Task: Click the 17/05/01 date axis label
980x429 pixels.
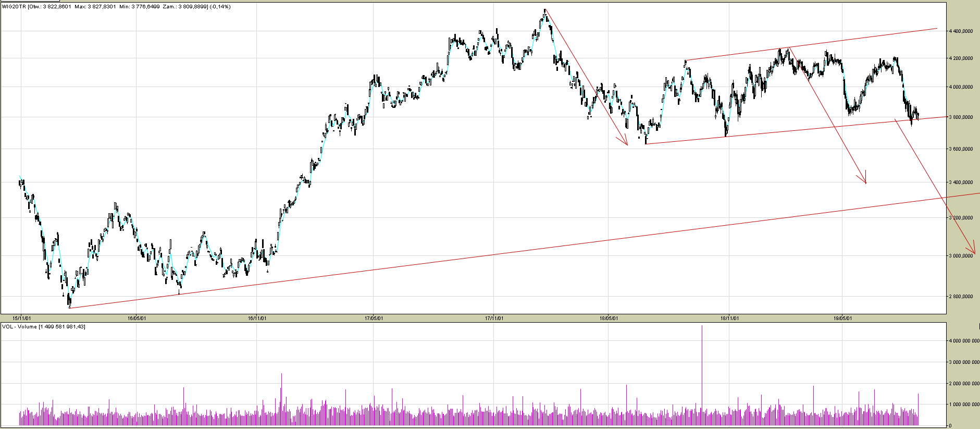Action: pos(374,318)
